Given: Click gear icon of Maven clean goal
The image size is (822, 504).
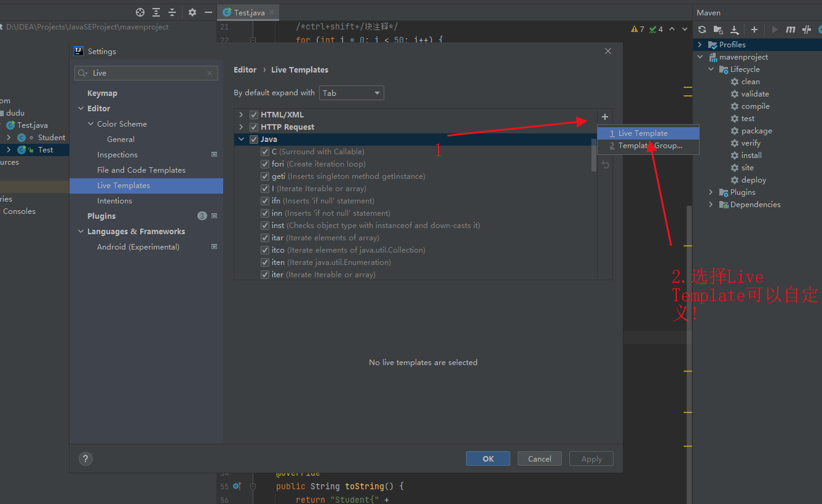Looking at the screenshot, I should click(x=735, y=82).
